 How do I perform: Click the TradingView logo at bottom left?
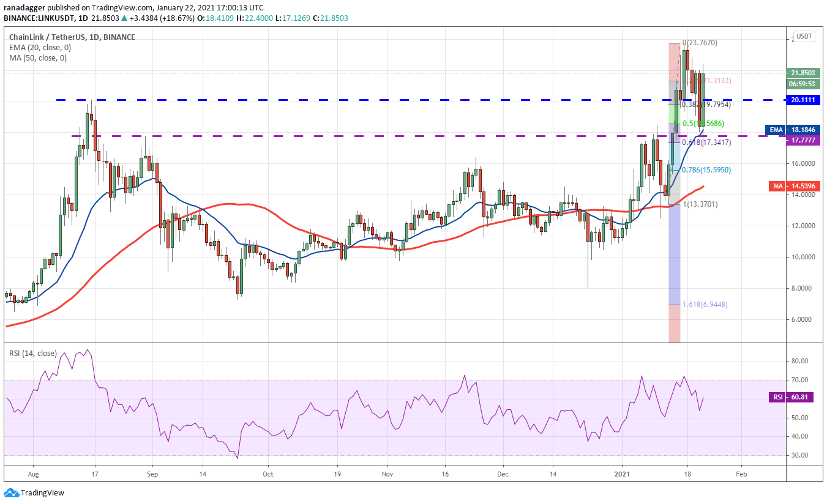pyautogui.click(x=34, y=492)
